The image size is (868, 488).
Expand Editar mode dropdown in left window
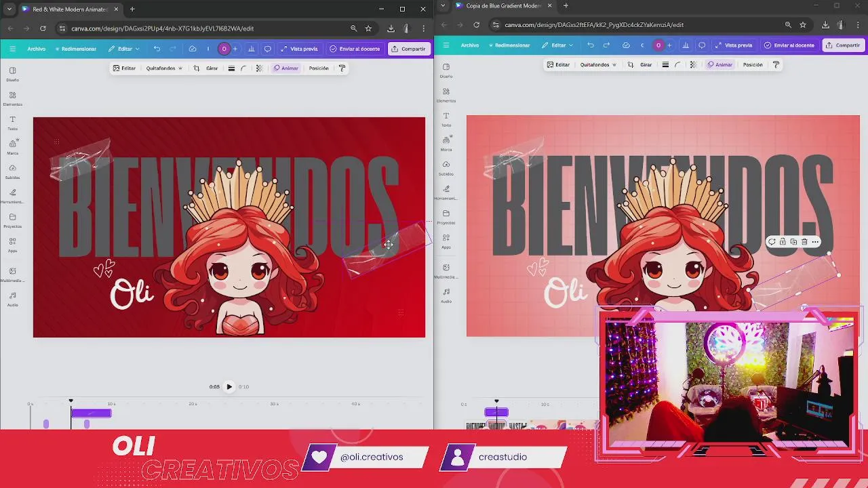pyautogui.click(x=124, y=49)
